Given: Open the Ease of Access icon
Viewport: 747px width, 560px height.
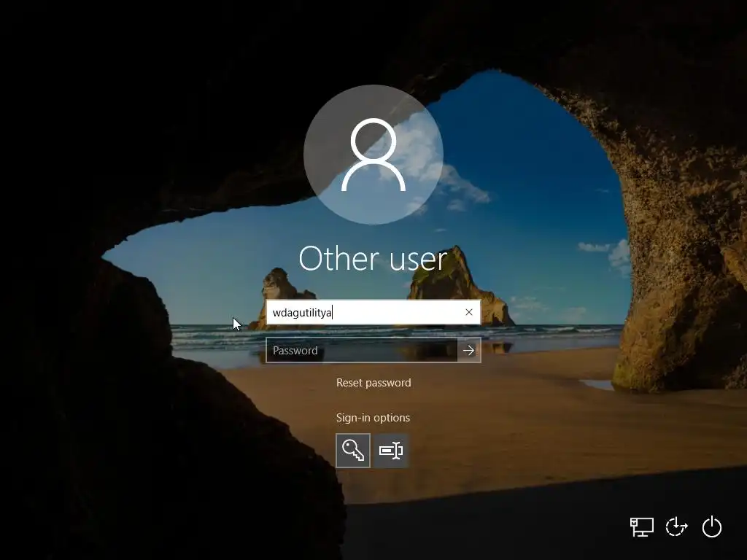Looking at the screenshot, I should tap(676, 527).
